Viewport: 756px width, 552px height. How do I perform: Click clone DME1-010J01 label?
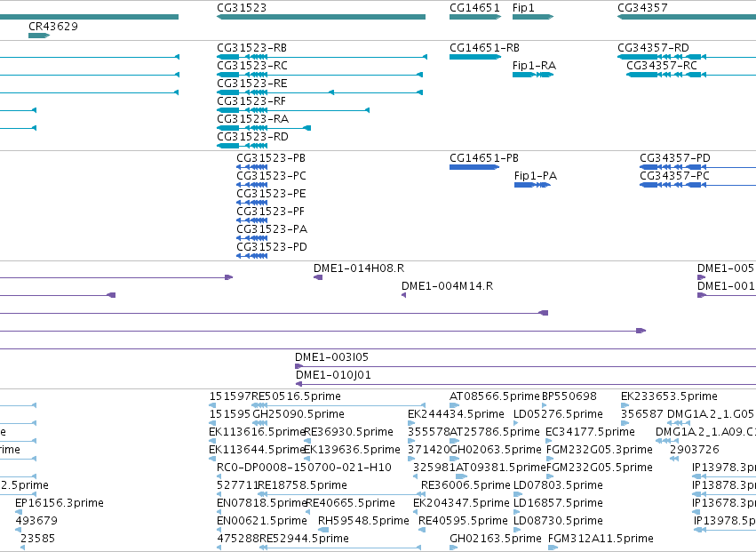click(x=334, y=375)
